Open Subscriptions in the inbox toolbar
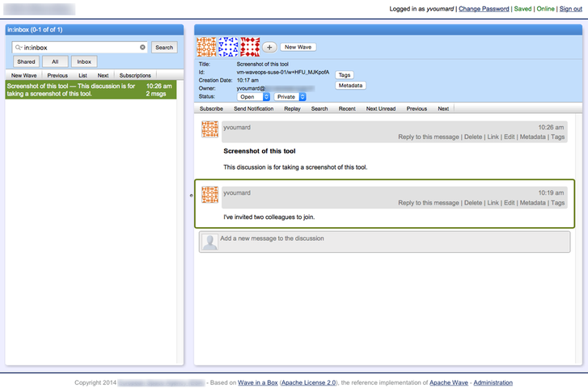Viewport: 588px width, 388px height. [135, 75]
